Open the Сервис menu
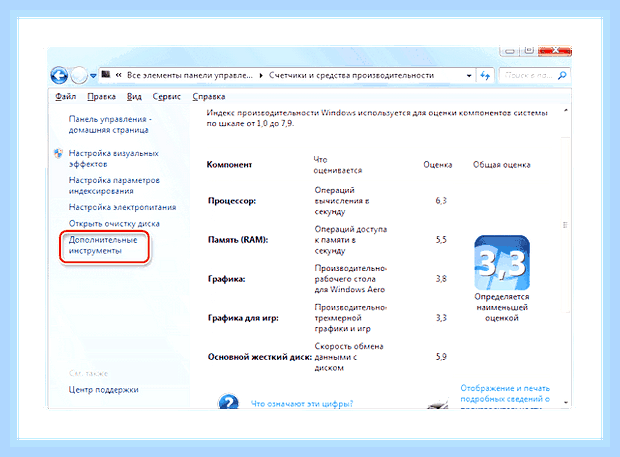 point(166,96)
